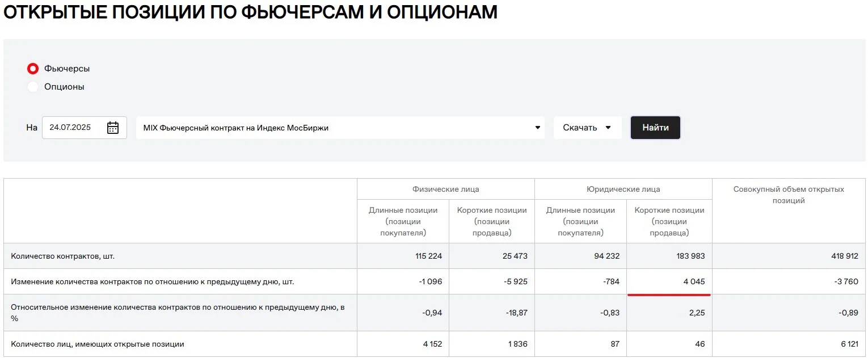Click the value 1 836

pyautogui.click(x=517, y=344)
